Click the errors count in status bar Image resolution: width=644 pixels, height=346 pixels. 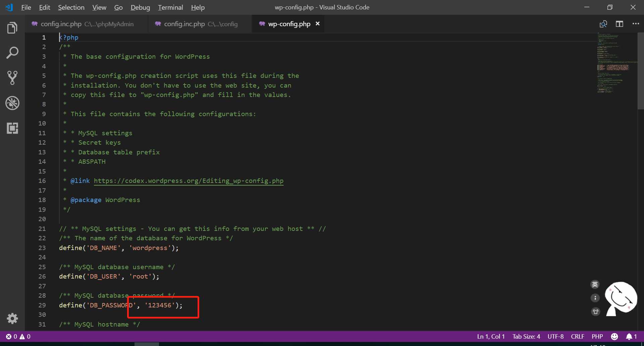(x=12, y=337)
